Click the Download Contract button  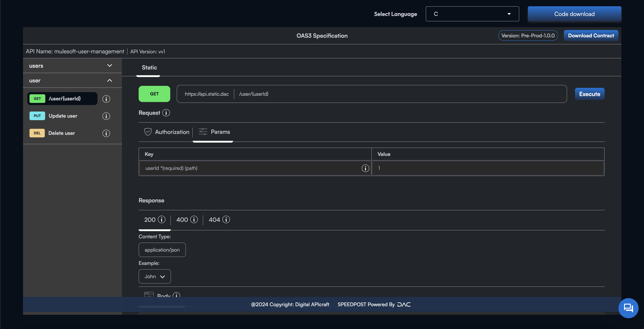coord(591,36)
